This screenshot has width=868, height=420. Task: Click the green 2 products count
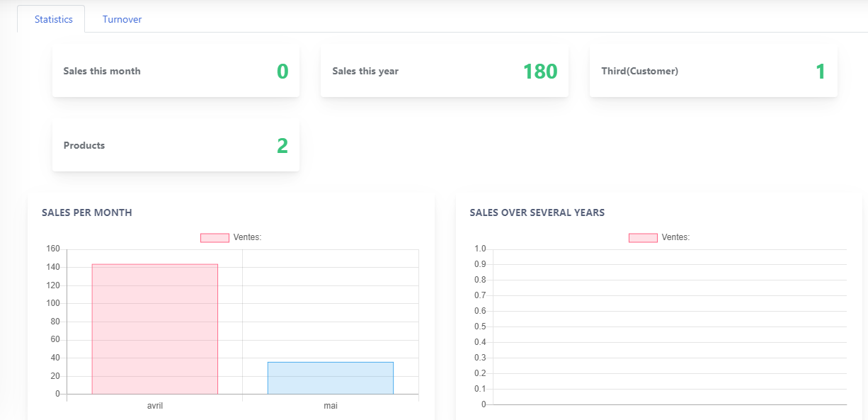click(x=282, y=146)
